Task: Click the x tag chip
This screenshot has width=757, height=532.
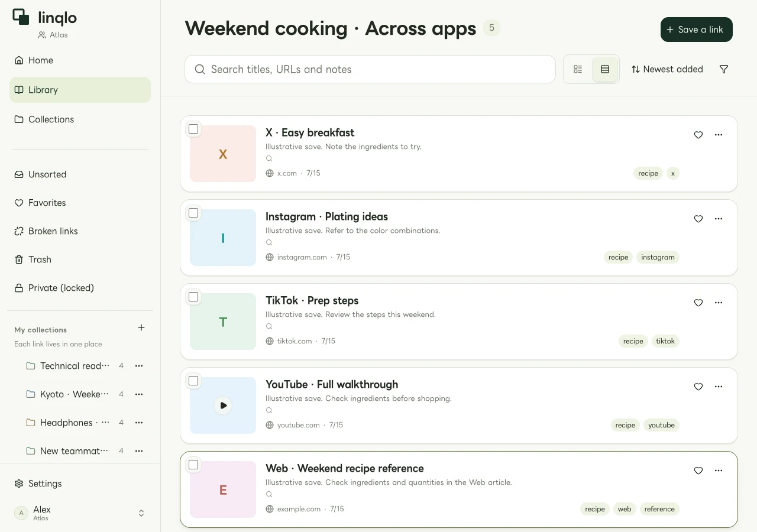Action: [673, 173]
